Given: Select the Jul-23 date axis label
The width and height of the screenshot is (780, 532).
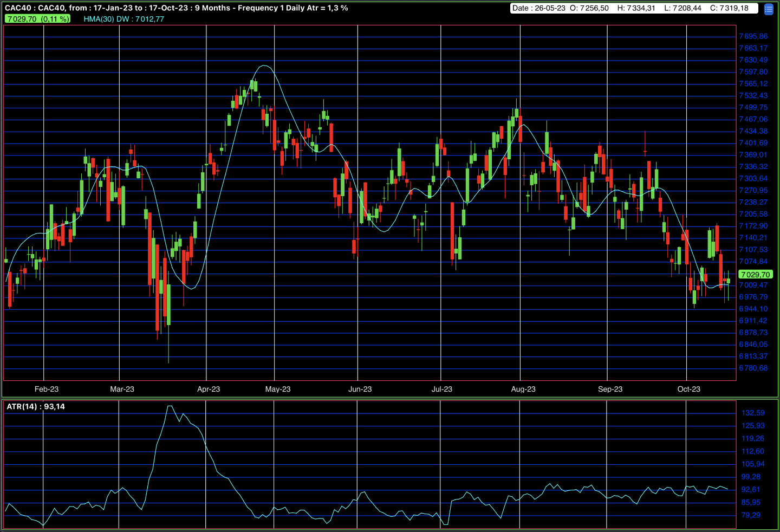Looking at the screenshot, I should point(442,389).
